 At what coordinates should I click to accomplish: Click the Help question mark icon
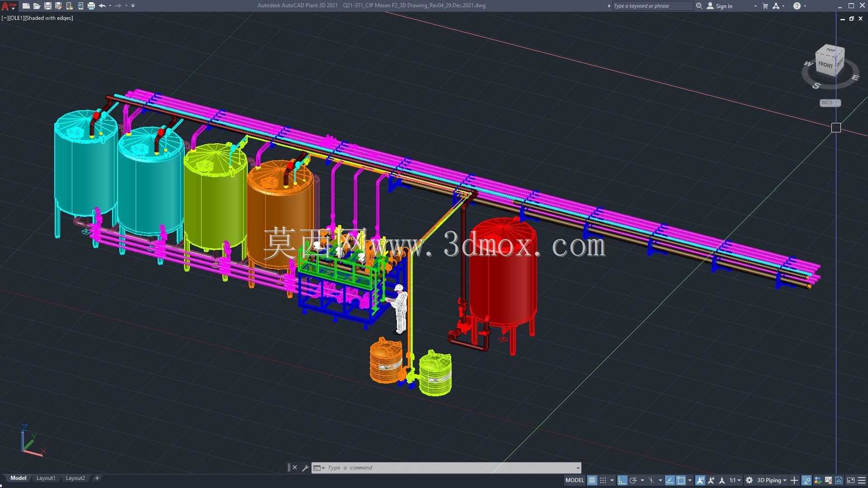(x=797, y=6)
